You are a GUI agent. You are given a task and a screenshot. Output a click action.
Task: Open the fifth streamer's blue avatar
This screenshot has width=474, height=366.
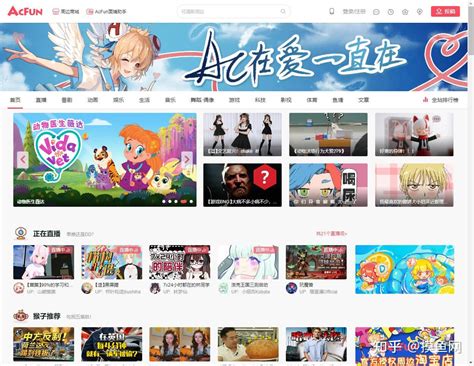pos(291,288)
